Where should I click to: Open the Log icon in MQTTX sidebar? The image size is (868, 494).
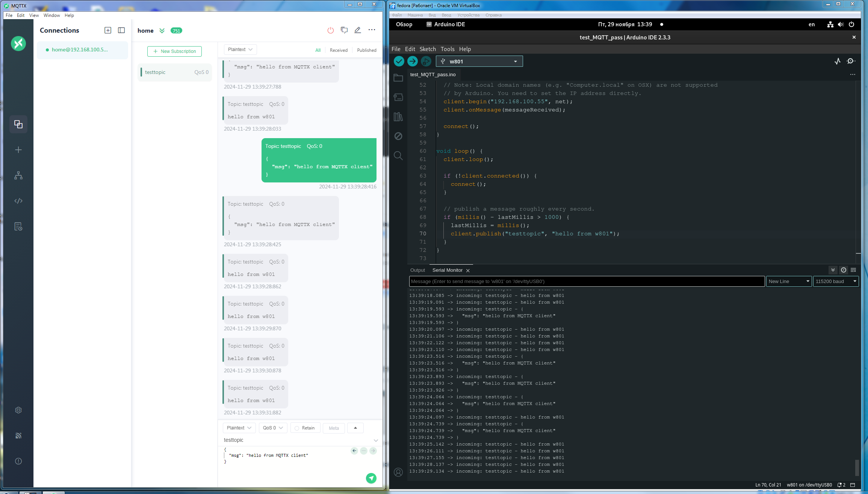click(x=18, y=226)
